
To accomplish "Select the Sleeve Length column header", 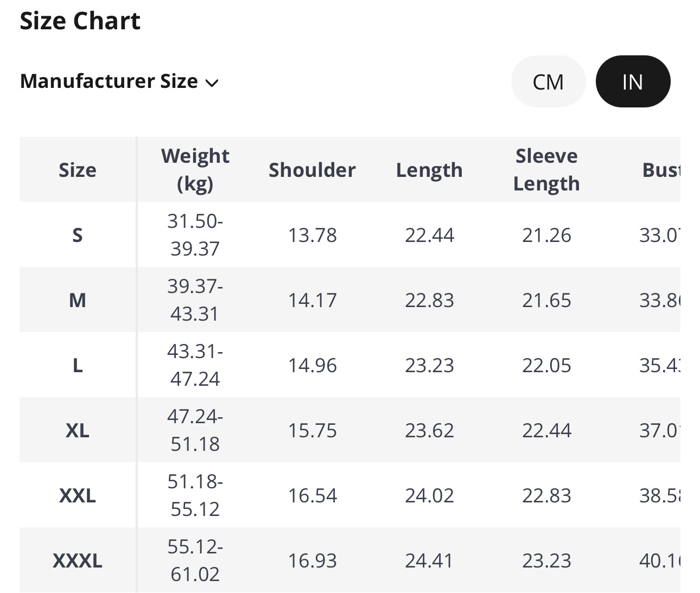I will [x=546, y=170].
